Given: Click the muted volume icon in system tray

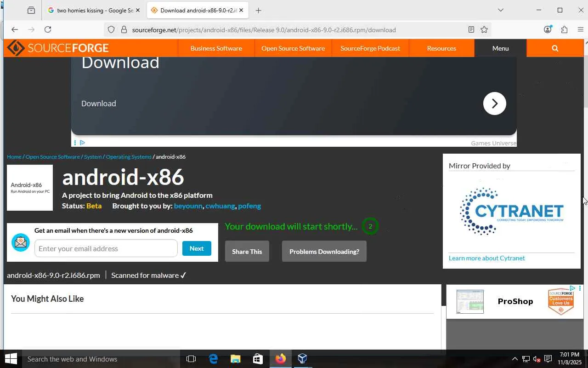Looking at the screenshot, I should click(537, 359).
